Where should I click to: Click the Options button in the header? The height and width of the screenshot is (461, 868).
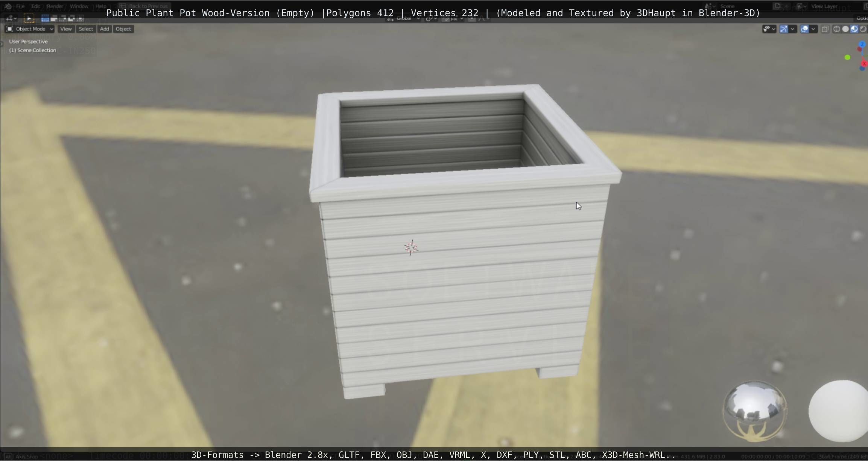[862, 18]
